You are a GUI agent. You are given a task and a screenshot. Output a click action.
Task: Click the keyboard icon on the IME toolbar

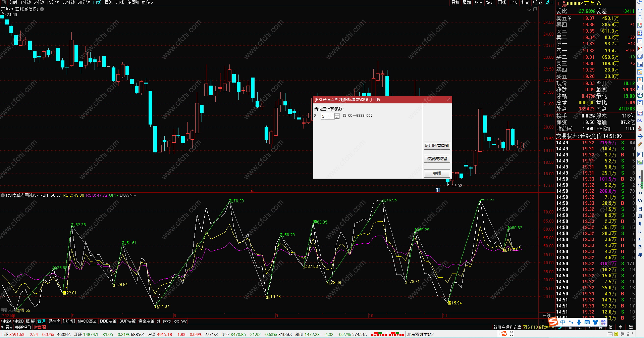(x=587, y=322)
